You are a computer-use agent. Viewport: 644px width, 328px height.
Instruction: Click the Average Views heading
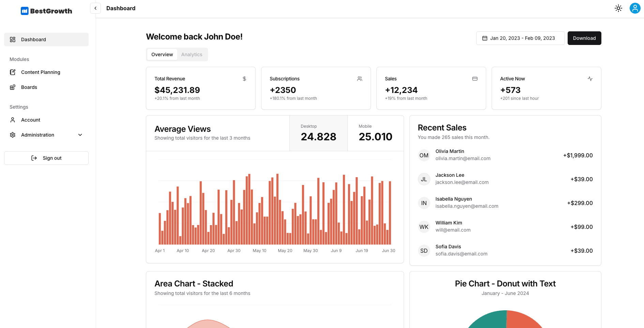[182, 129]
